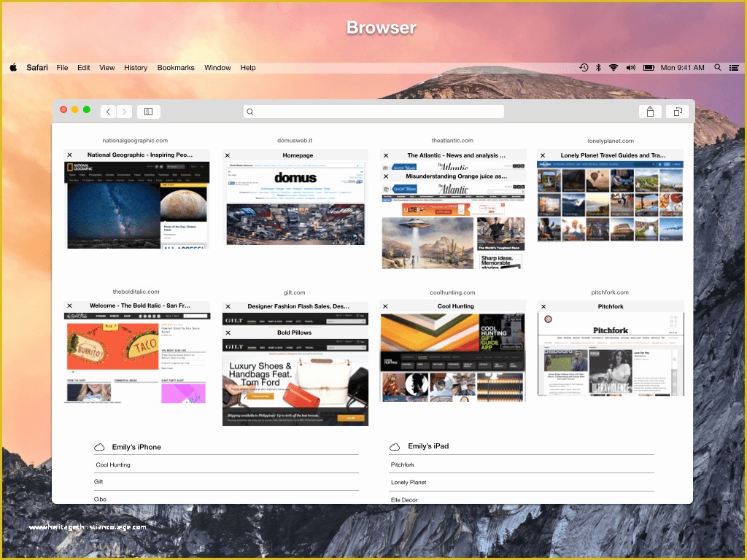747x560 pixels.
Task: Click the coolhunting.com domain label
Action: tap(452, 292)
